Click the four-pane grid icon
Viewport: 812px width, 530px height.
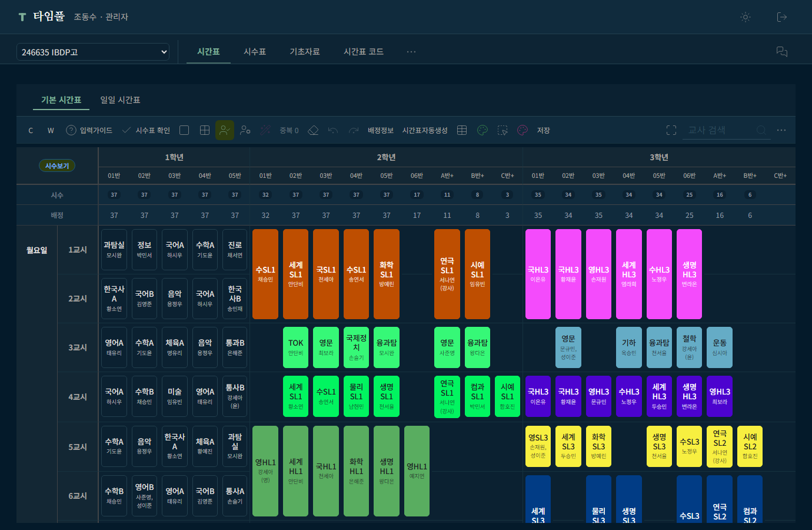coord(205,130)
